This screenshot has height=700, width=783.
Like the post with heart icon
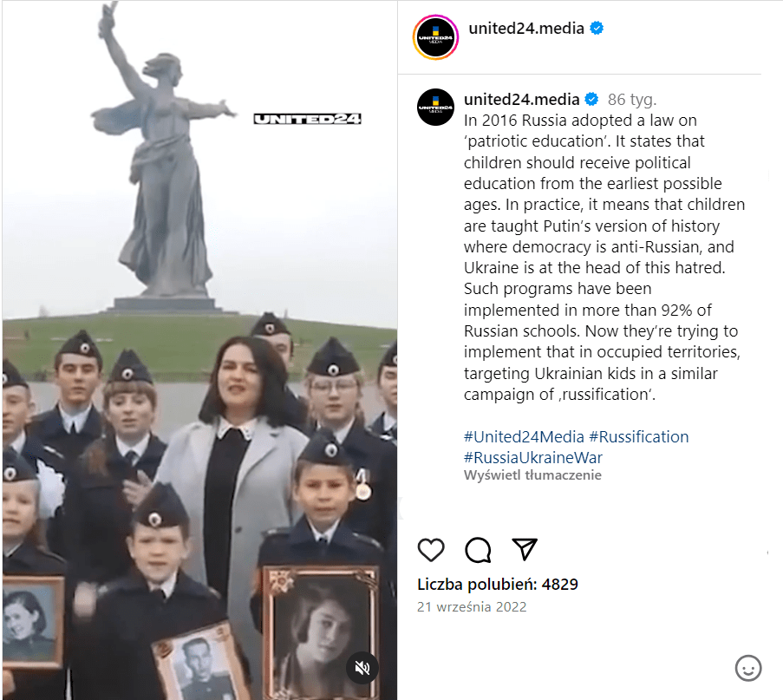(x=431, y=550)
